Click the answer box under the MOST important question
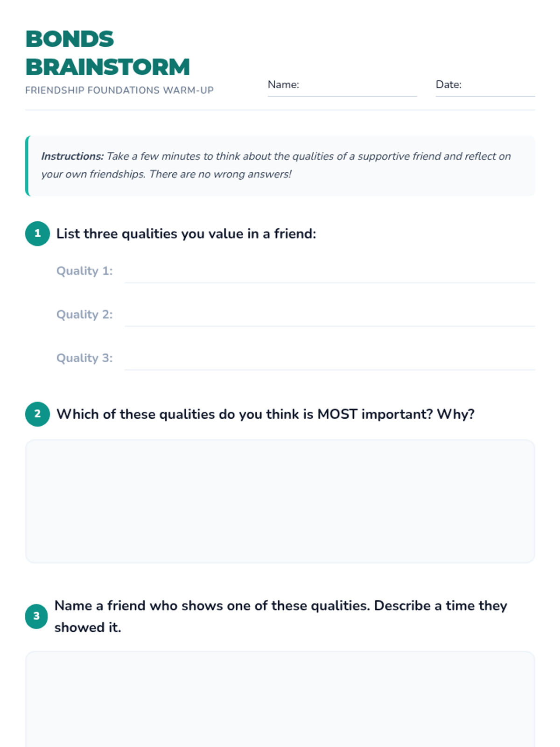The width and height of the screenshot is (560, 747). click(280, 501)
